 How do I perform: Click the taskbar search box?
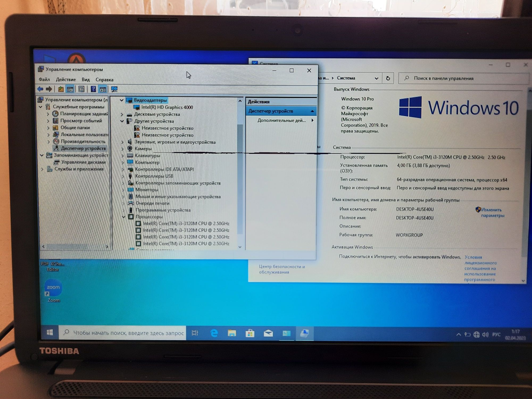[122, 333]
